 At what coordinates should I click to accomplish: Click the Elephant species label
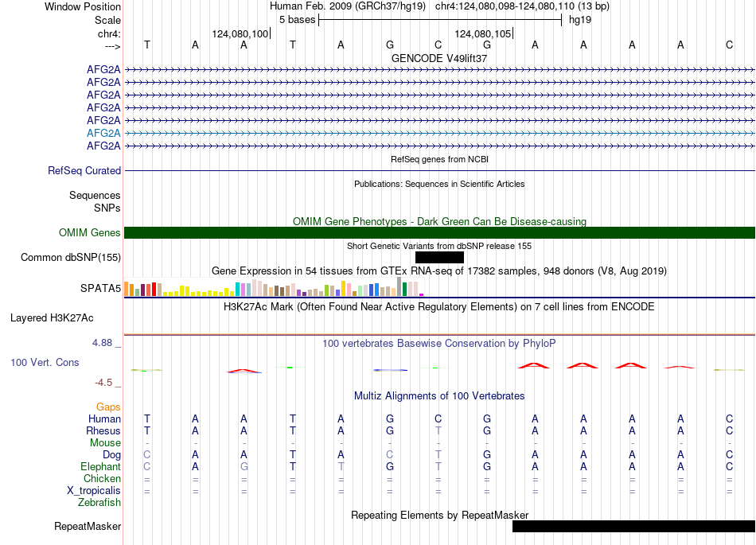click(101, 466)
